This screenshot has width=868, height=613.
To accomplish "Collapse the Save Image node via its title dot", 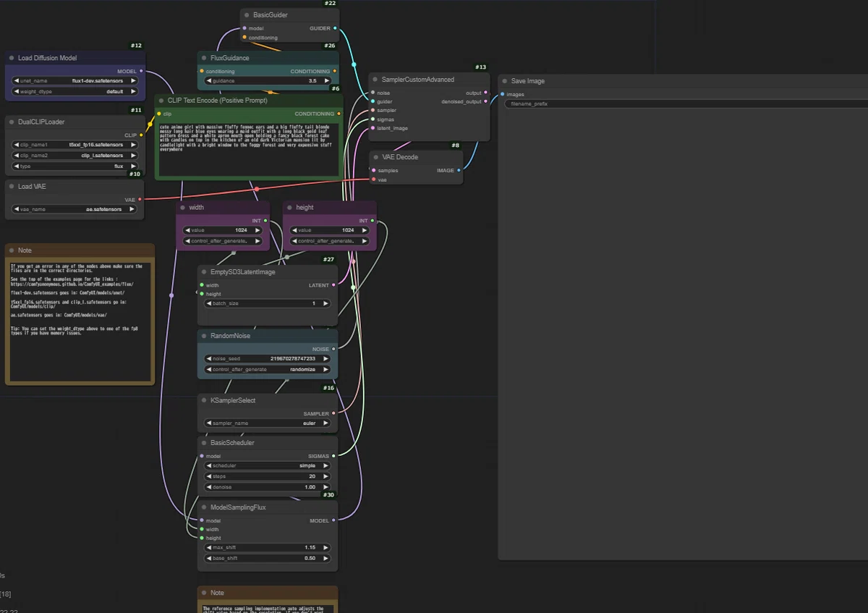I will [504, 81].
